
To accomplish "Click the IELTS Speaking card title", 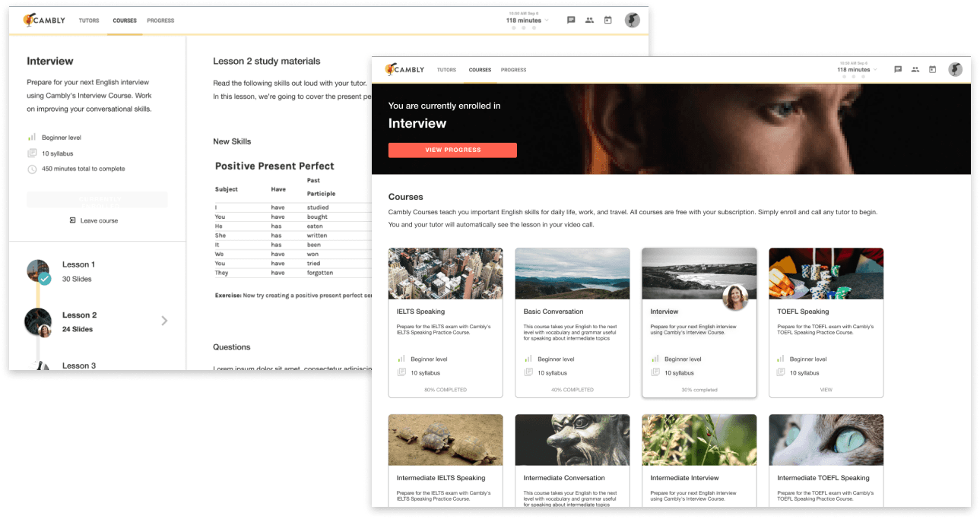I will 420,312.
